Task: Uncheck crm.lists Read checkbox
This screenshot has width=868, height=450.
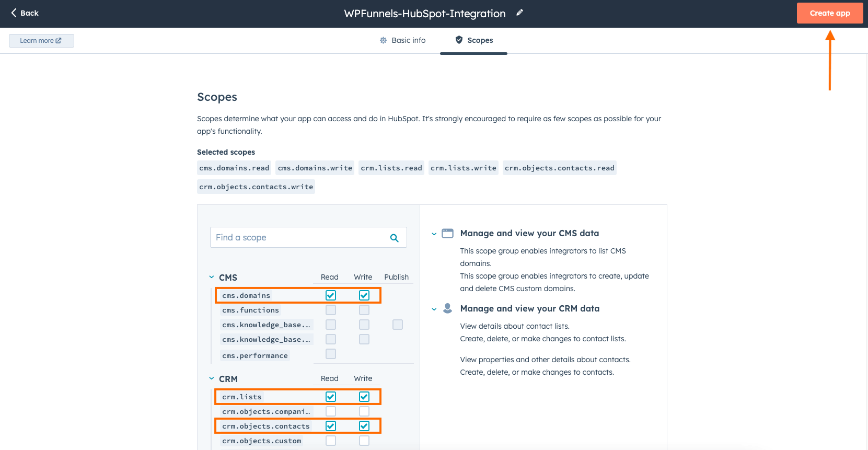Action: pos(331,397)
